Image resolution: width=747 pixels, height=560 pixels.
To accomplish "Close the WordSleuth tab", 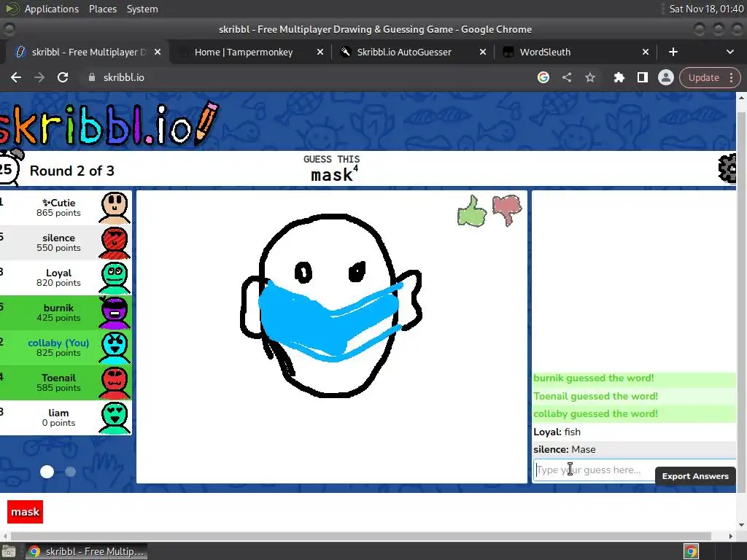I will [x=646, y=52].
